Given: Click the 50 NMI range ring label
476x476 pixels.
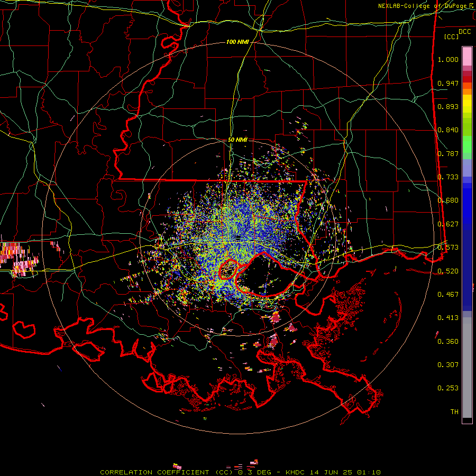Looking at the screenshot, I should pos(237,140).
